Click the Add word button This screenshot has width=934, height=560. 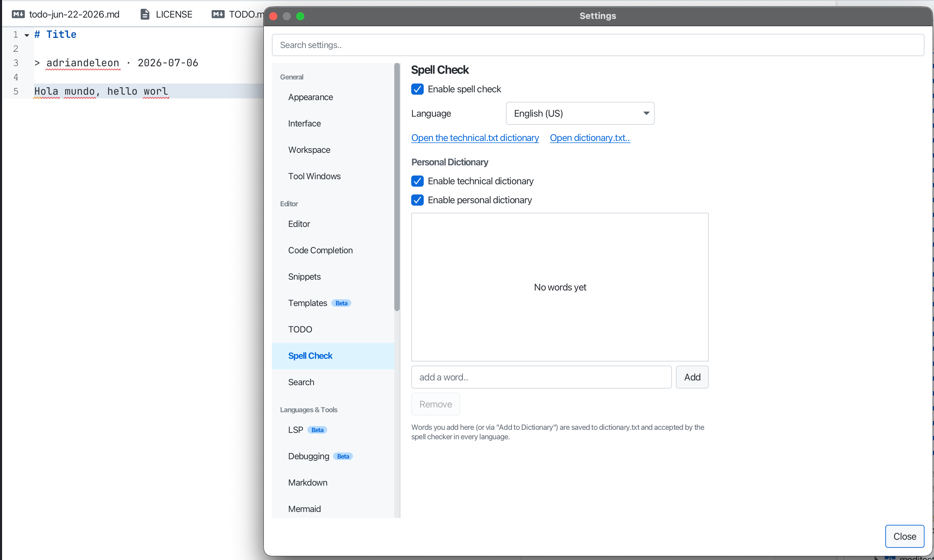(x=692, y=377)
